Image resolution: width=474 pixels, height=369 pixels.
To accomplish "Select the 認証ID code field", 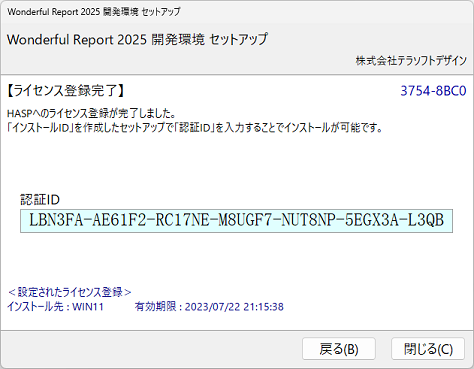I will (236, 221).
